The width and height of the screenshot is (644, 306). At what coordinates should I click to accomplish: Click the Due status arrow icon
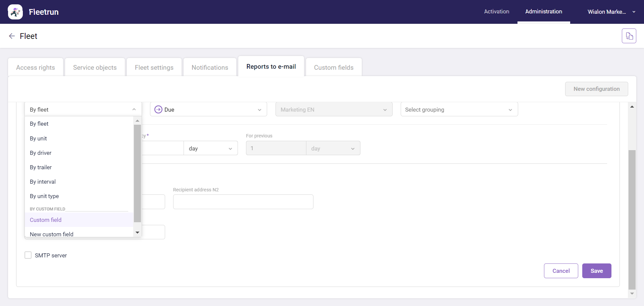click(158, 110)
